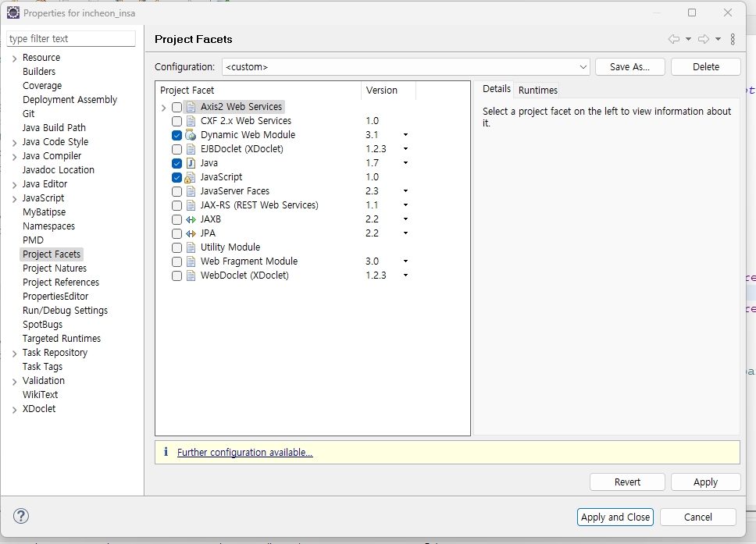This screenshot has height=544, width=756.
Task: Click the info icon beside Further configuration
Action: pyautogui.click(x=166, y=451)
